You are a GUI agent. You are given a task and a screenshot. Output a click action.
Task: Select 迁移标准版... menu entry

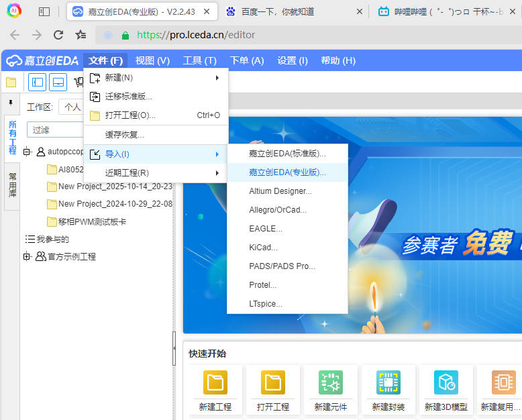156,97
